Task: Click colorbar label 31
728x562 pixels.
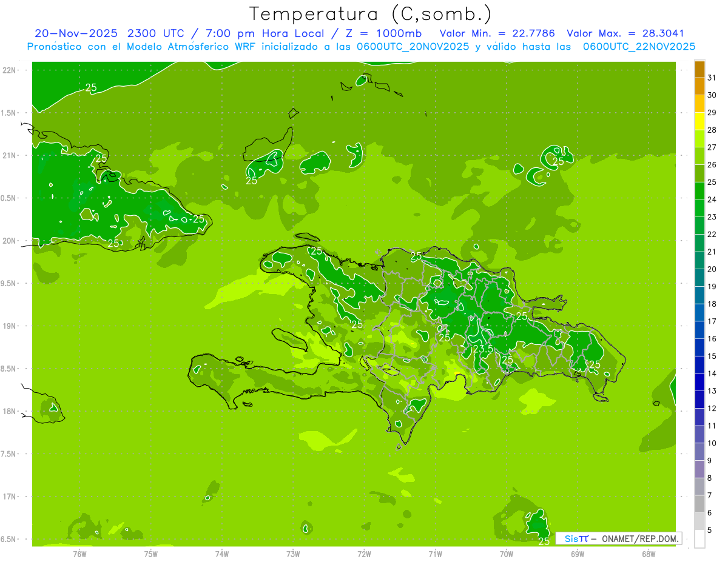Action: 712,78
